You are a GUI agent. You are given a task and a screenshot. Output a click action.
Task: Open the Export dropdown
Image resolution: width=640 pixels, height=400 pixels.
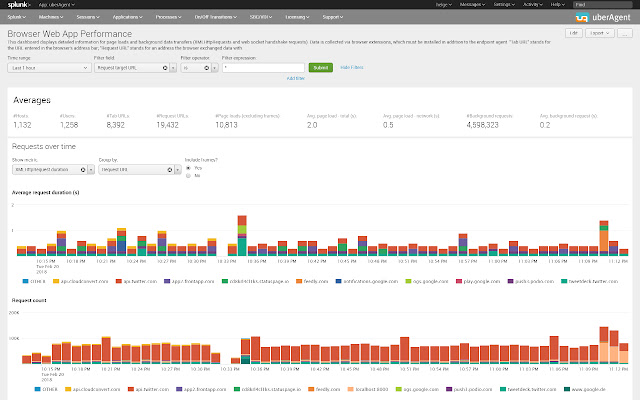tap(600, 33)
